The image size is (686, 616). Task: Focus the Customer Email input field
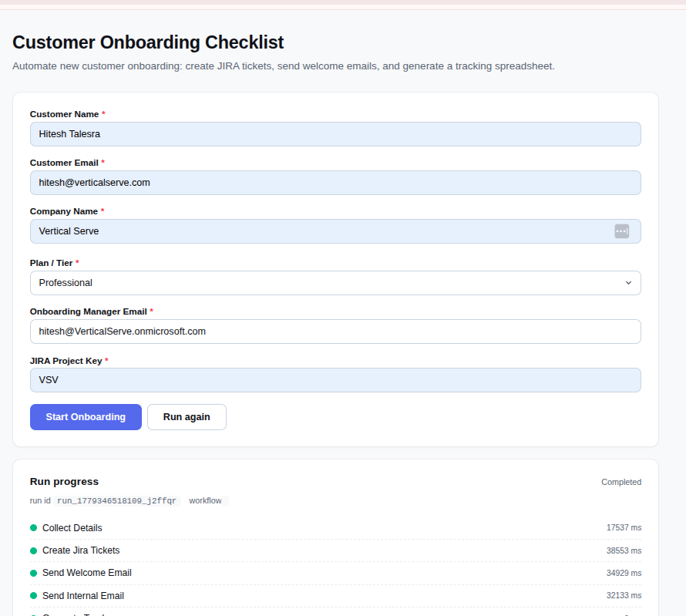[x=335, y=183]
